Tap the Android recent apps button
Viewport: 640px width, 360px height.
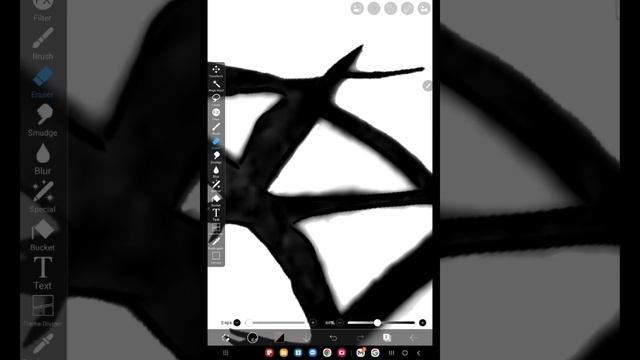[391, 353]
